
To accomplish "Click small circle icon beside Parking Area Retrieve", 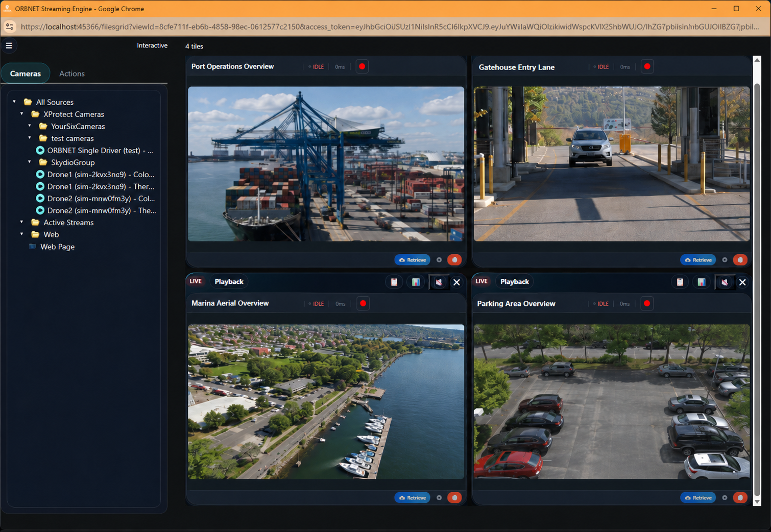I will 725,497.
